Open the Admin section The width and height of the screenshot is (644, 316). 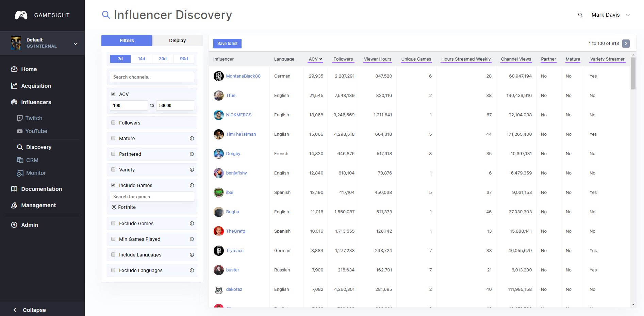point(24,225)
